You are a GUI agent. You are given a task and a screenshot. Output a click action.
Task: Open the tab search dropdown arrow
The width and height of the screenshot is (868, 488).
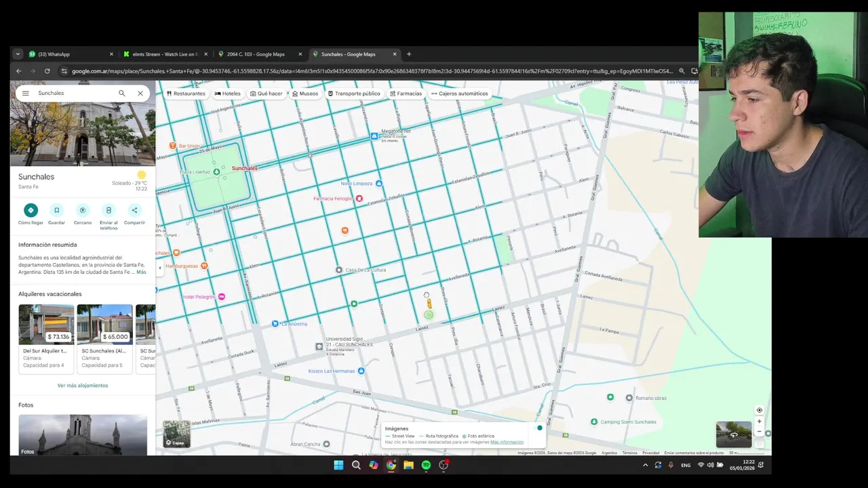coord(18,54)
